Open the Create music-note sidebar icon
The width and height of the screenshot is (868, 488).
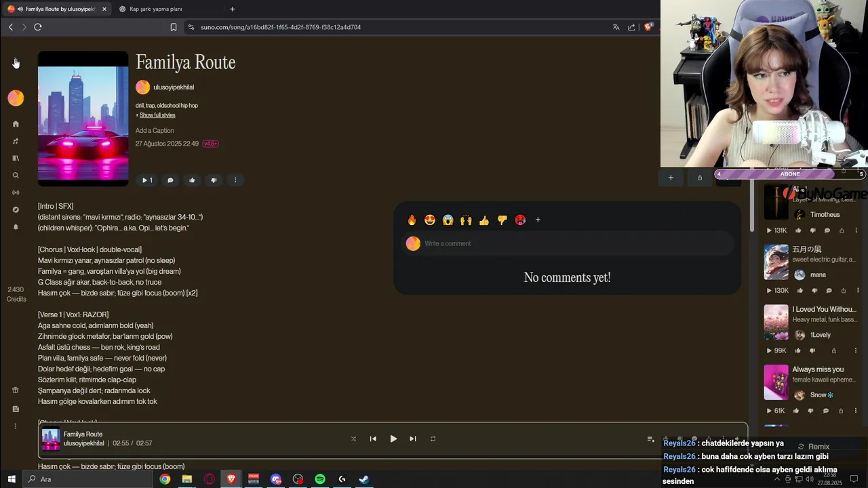tap(16, 141)
